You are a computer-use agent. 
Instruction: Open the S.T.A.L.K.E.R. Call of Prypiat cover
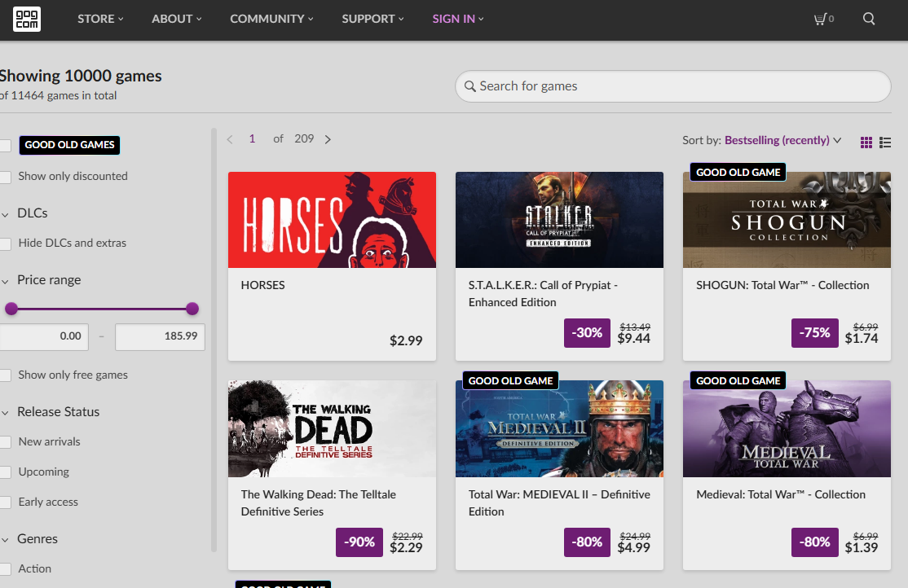click(x=559, y=220)
